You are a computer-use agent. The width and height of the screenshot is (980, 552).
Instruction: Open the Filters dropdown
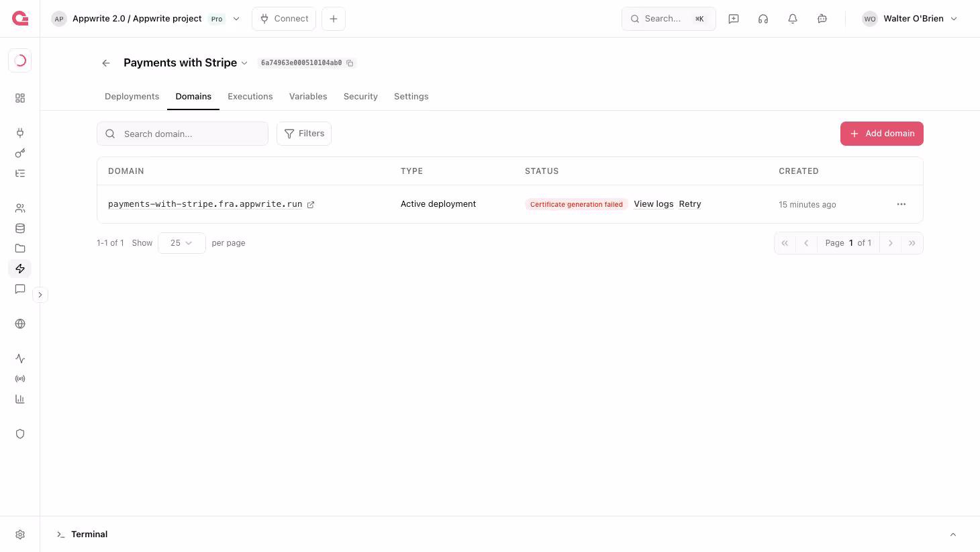tap(304, 134)
